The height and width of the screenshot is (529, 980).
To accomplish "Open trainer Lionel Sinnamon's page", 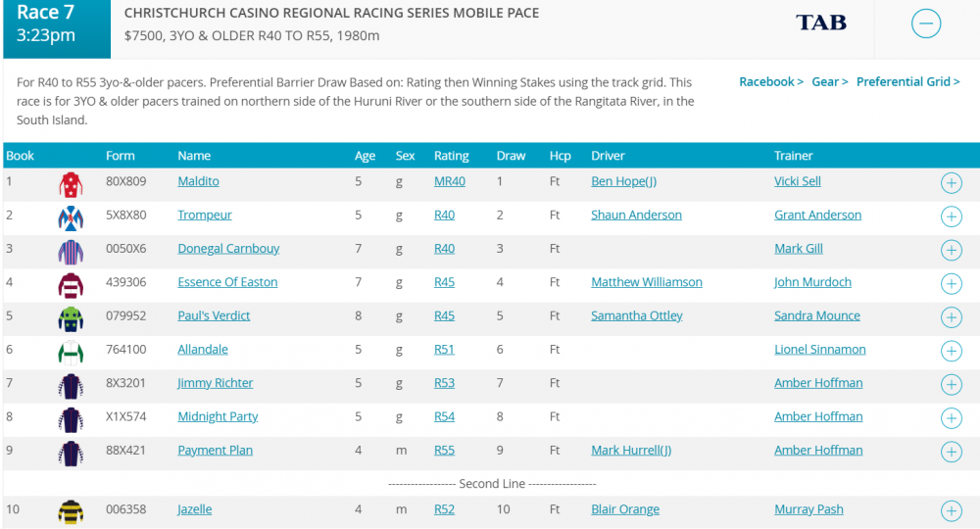I will point(819,350).
